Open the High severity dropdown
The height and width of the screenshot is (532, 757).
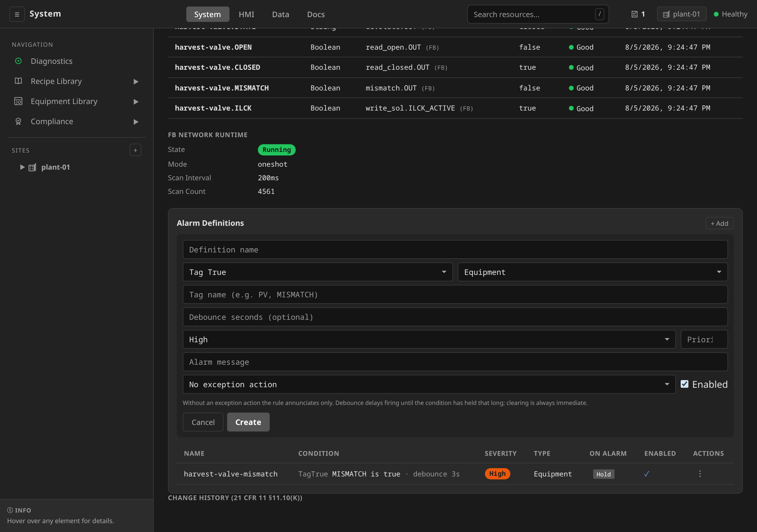pyautogui.click(x=429, y=339)
